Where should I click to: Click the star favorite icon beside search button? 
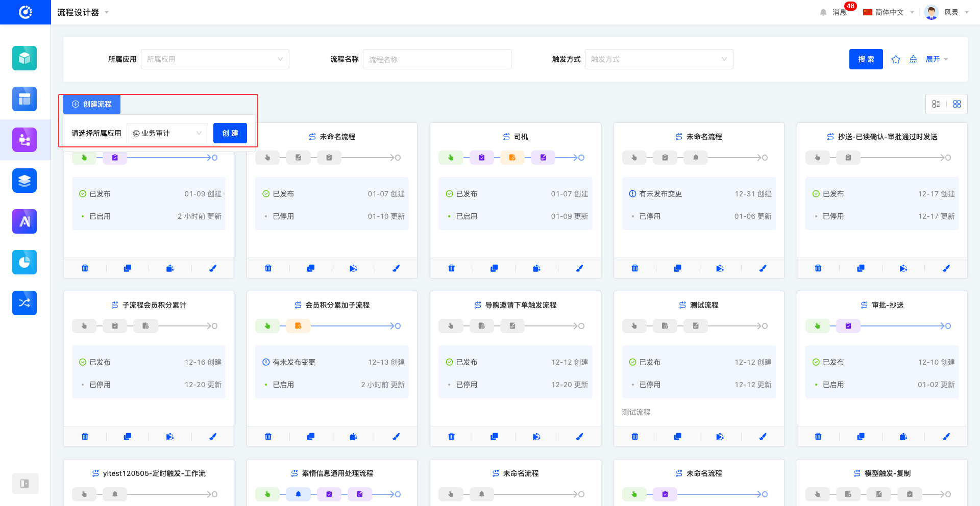896,60
